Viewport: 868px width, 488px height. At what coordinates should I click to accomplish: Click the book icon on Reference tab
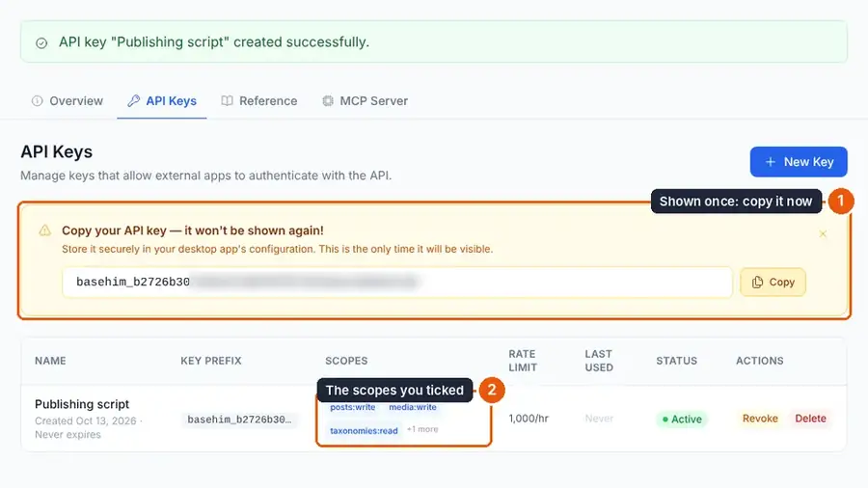pos(227,100)
